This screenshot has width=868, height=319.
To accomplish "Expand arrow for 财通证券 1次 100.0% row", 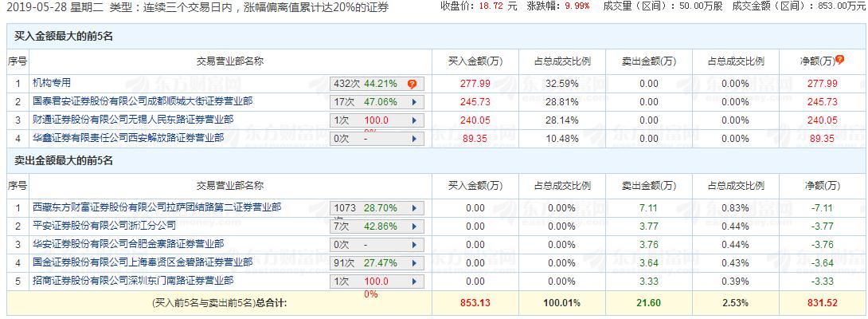I will (x=412, y=120).
